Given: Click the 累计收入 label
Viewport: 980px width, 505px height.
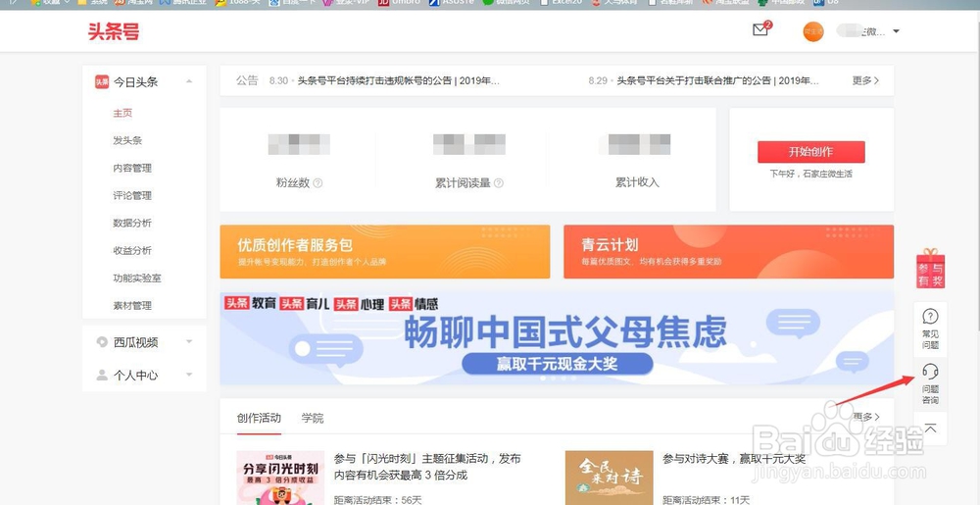Looking at the screenshot, I should coord(637,182).
